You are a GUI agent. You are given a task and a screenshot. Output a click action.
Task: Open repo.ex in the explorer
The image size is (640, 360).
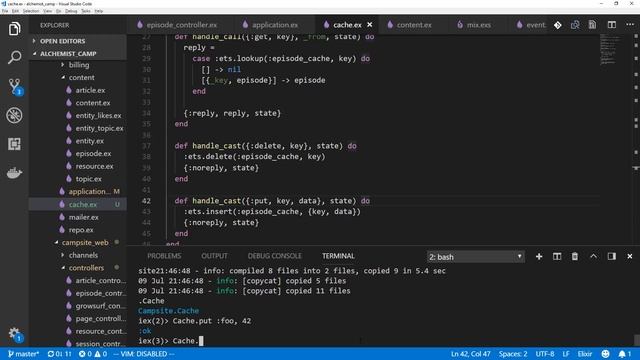(81, 230)
